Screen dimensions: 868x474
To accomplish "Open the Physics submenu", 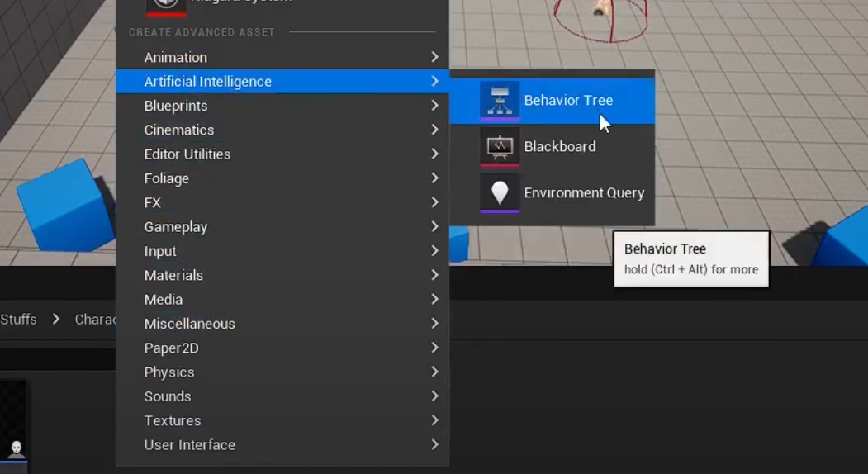I will [x=282, y=372].
